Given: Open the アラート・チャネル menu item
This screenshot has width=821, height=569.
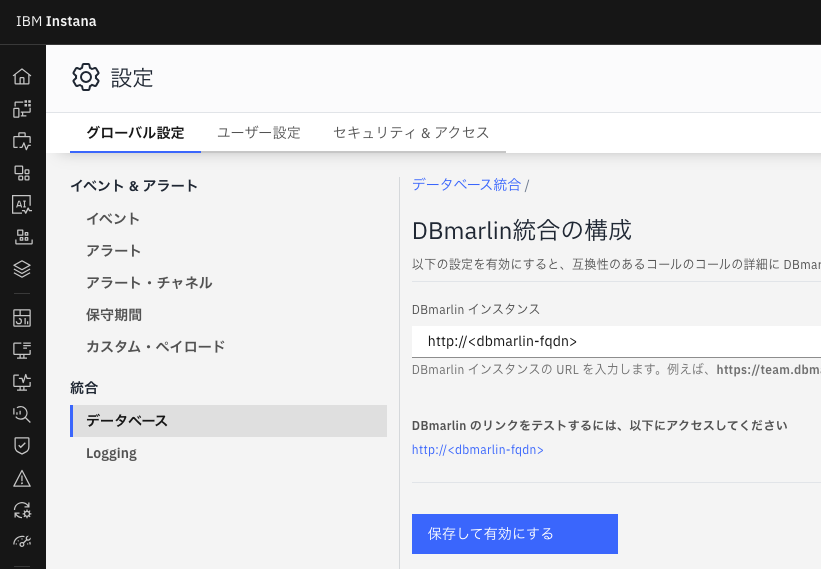Looking at the screenshot, I should tap(149, 283).
